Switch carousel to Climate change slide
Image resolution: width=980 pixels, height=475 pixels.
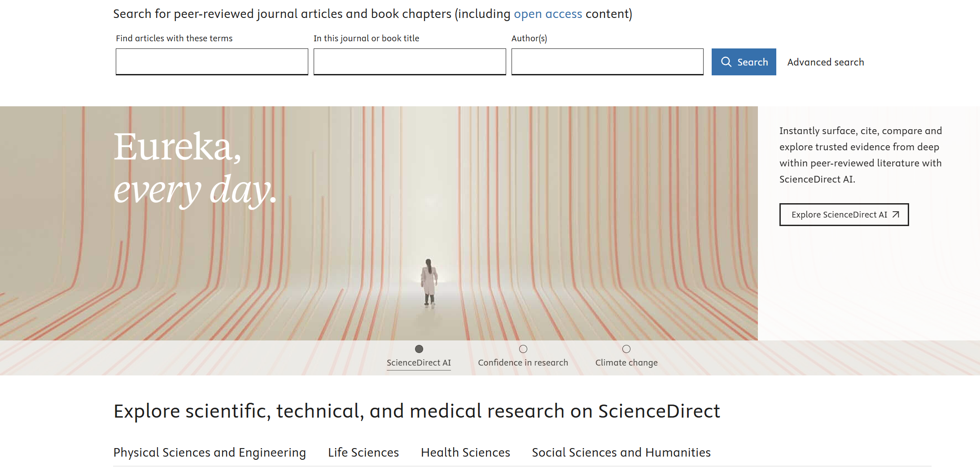[x=626, y=362]
